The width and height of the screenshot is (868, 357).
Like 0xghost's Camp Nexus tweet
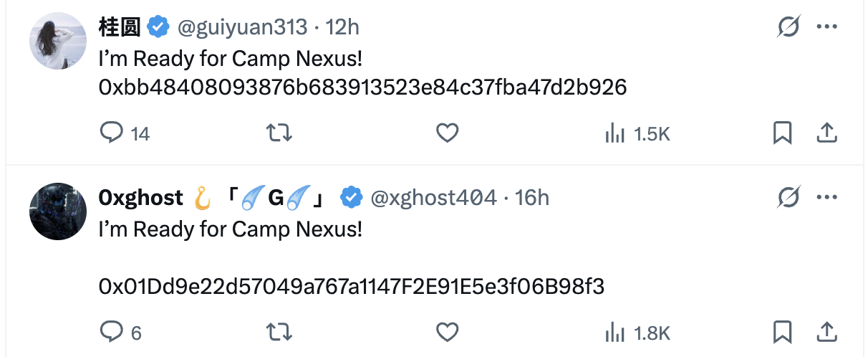tap(448, 332)
